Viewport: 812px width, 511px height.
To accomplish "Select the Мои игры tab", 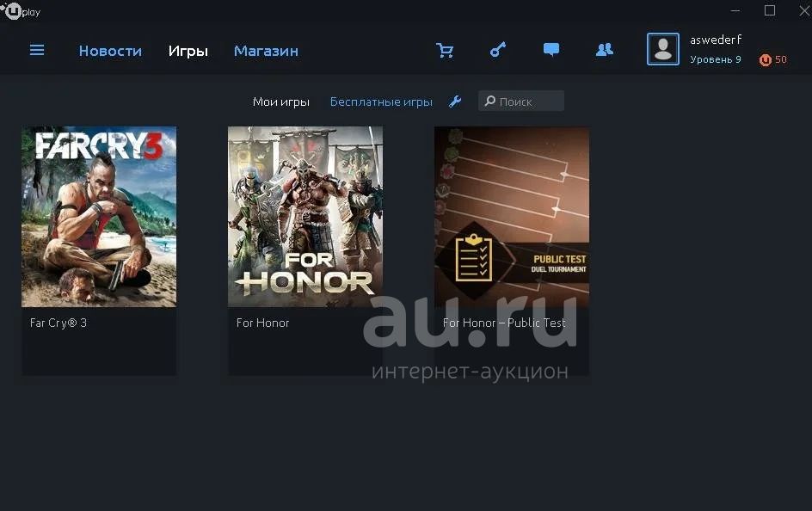I will (281, 102).
